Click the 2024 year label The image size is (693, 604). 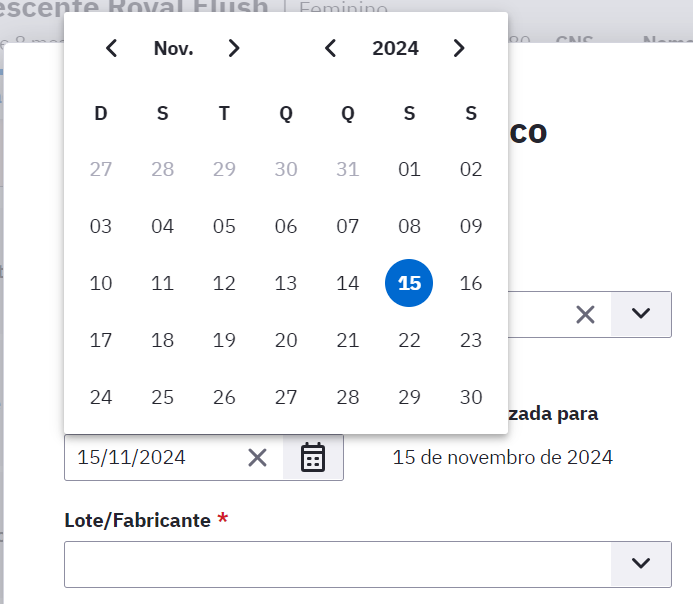(395, 48)
